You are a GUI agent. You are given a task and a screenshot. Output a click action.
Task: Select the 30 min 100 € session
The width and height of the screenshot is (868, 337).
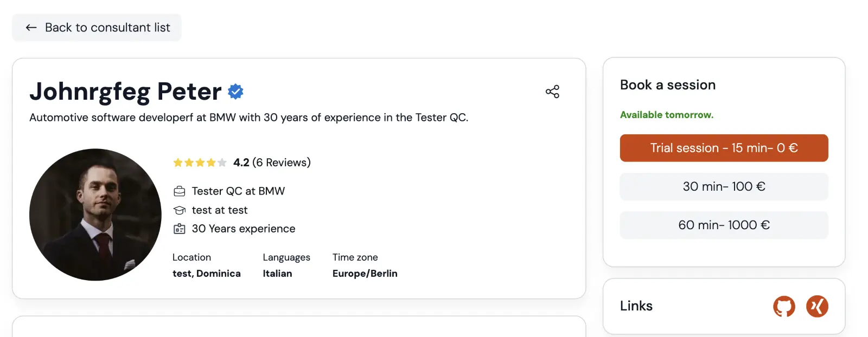point(724,186)
